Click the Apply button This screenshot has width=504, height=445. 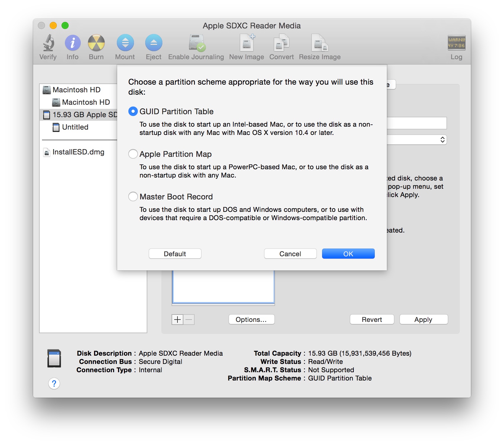pyautogui.click(x=424, y=320)
